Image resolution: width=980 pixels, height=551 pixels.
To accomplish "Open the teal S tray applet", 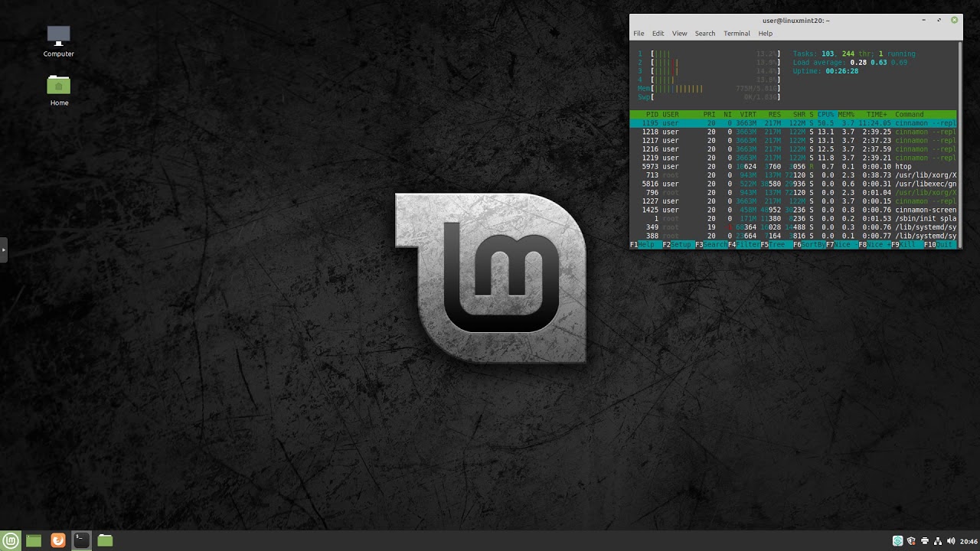I will click(897, 541).
